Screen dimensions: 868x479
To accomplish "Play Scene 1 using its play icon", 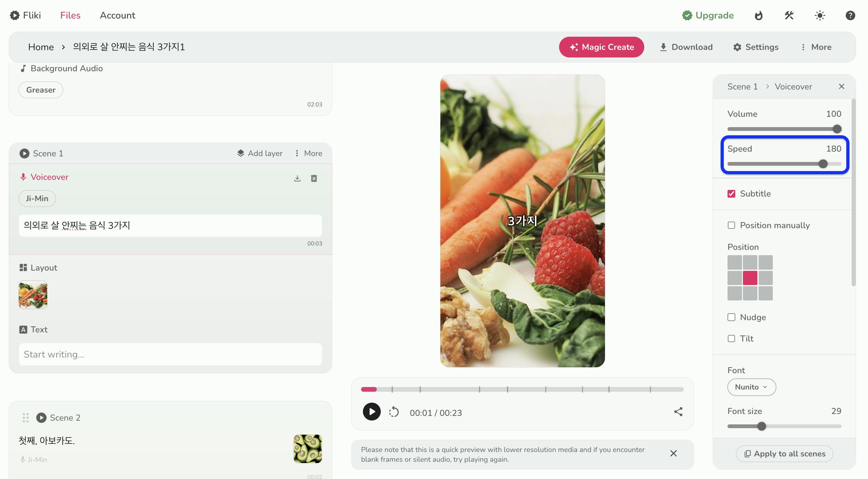I will tap(24, 153).
